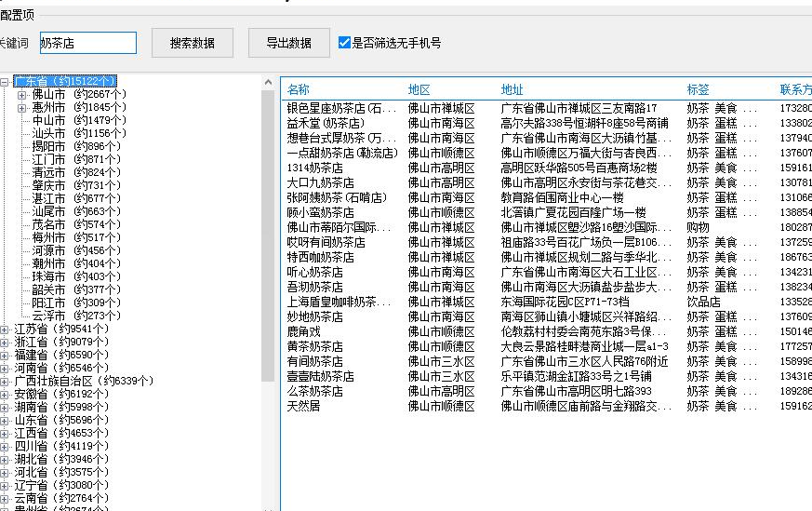The width and height of the screenshot is (812, 511).
Task: Select the 吾沏奶茶店 row
Action: point(546,287)
